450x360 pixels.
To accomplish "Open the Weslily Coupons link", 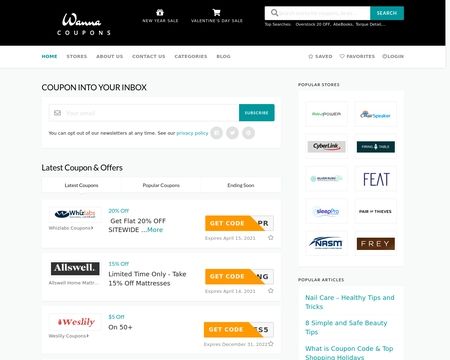I will pos(69,336).
